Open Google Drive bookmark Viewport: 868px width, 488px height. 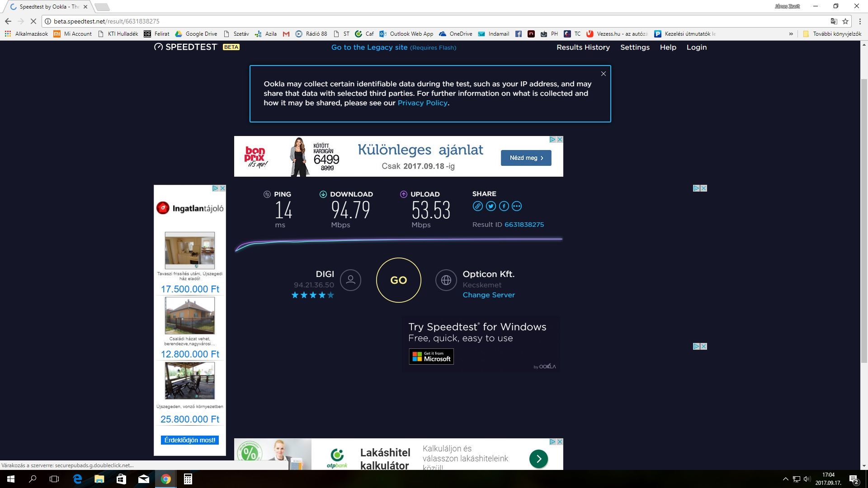[196, 34]
